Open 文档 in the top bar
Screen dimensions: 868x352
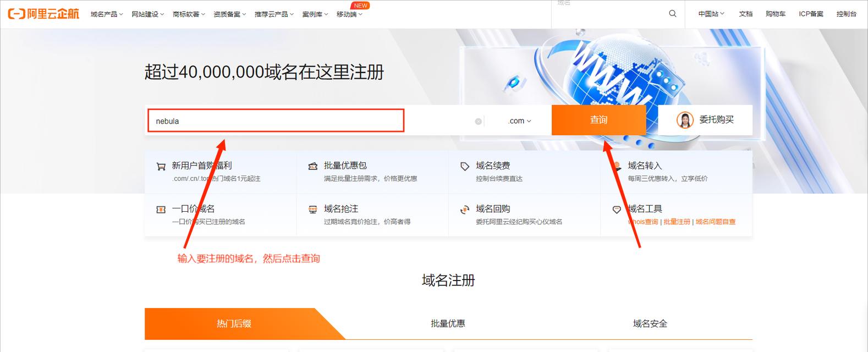point(745,14)
